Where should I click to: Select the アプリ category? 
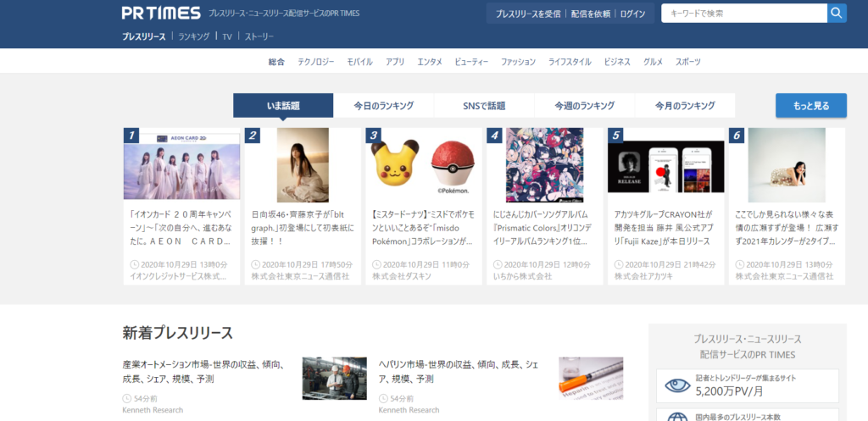tap(395, 62)
